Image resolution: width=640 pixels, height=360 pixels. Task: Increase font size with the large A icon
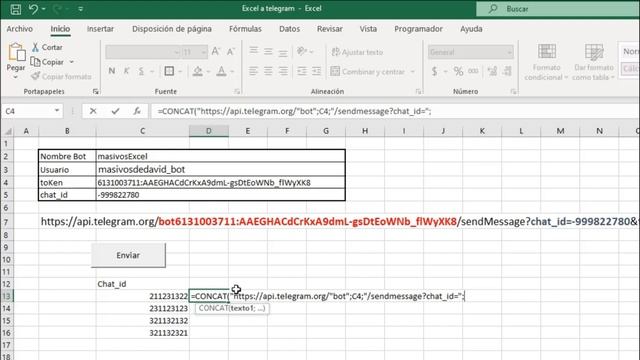pyautogui.click(x=216, y=51)
